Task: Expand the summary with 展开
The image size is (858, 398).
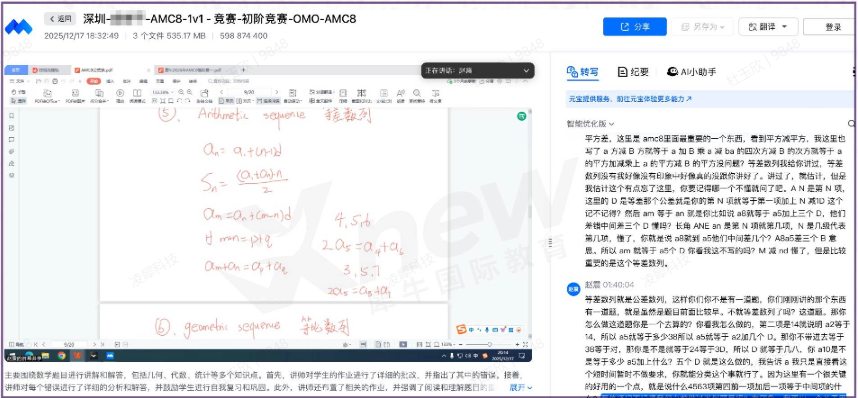Action: 520,388
